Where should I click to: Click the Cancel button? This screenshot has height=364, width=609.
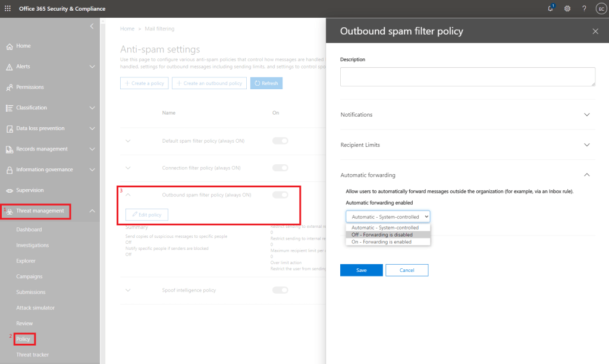coord(407,270)
